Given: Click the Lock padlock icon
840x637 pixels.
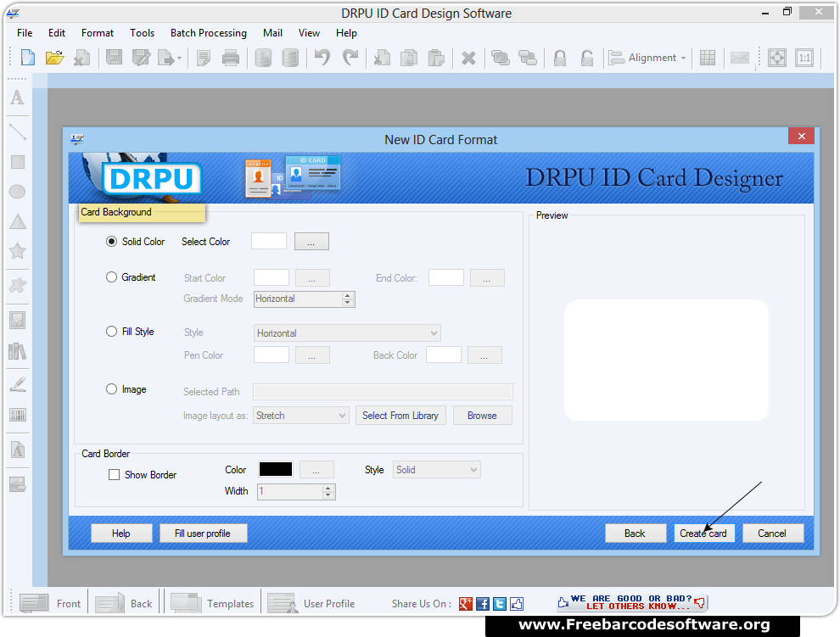Looking at the screenshot, I should 560,58.
